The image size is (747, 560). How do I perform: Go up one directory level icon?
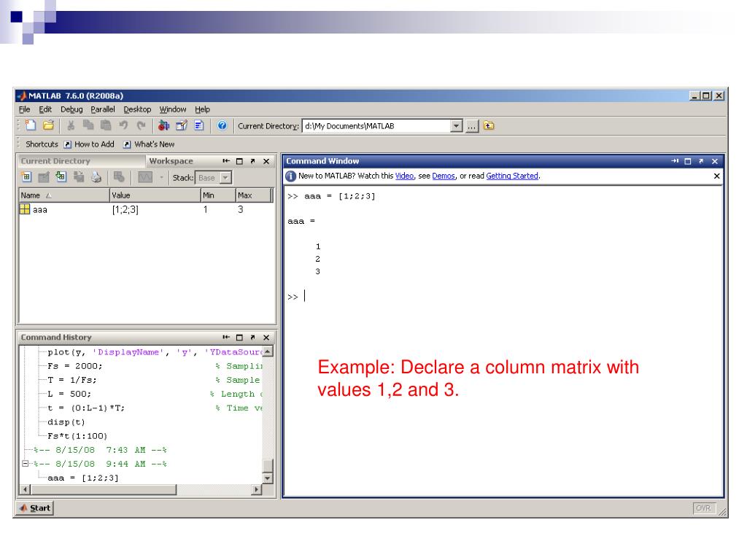tap(489, 126)
